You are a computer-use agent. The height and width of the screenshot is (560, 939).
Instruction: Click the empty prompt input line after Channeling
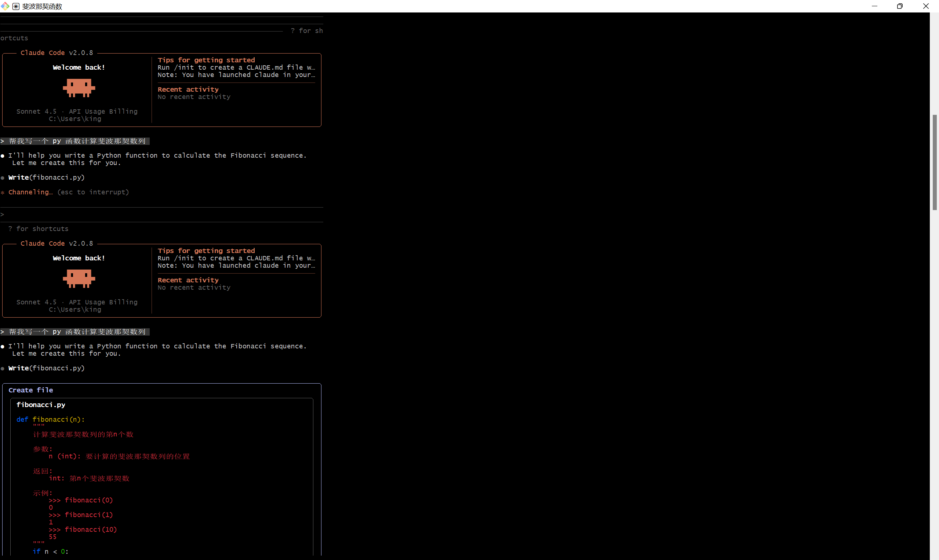pyautogui.click(x=161, y=214)
